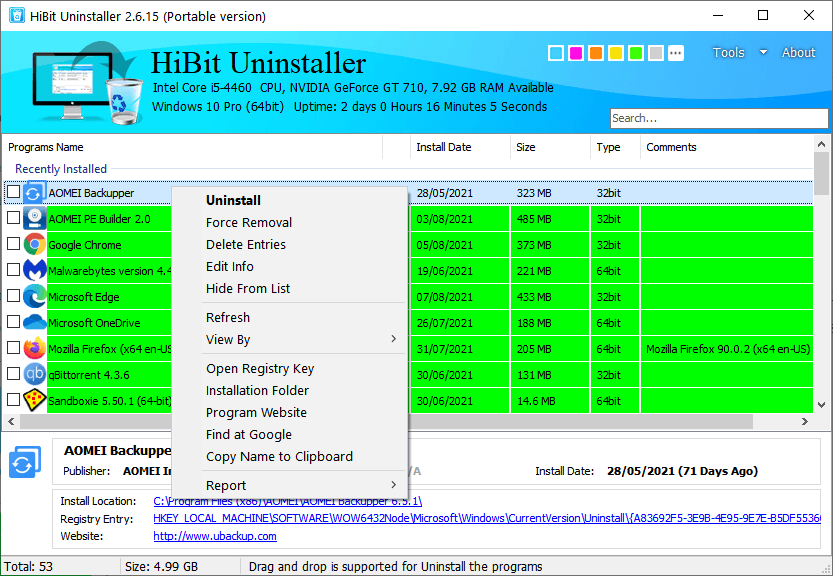
Task: Visit the ubackup.com website link
Action: coord(215,536)
